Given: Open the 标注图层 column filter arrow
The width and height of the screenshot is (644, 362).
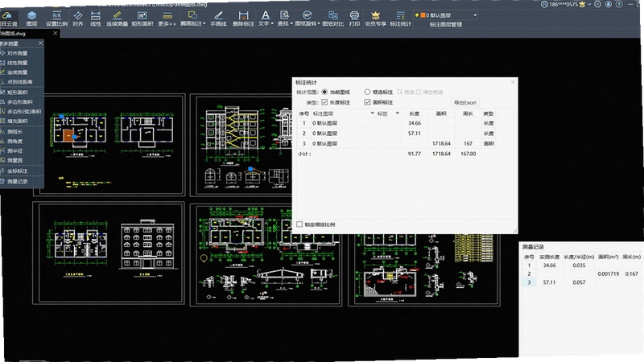Looking at the screenshot, I should pyautogui.click(x=373, y=113).
